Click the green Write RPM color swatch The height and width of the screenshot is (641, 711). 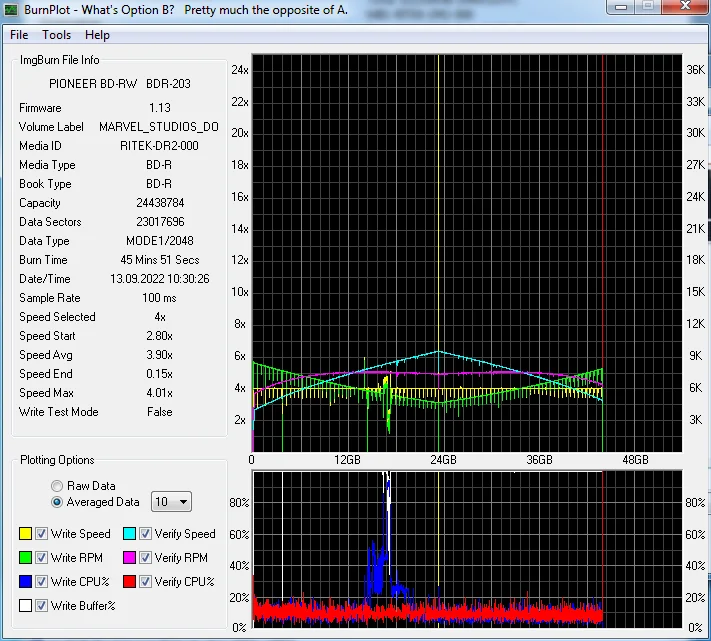coord(25,558)
